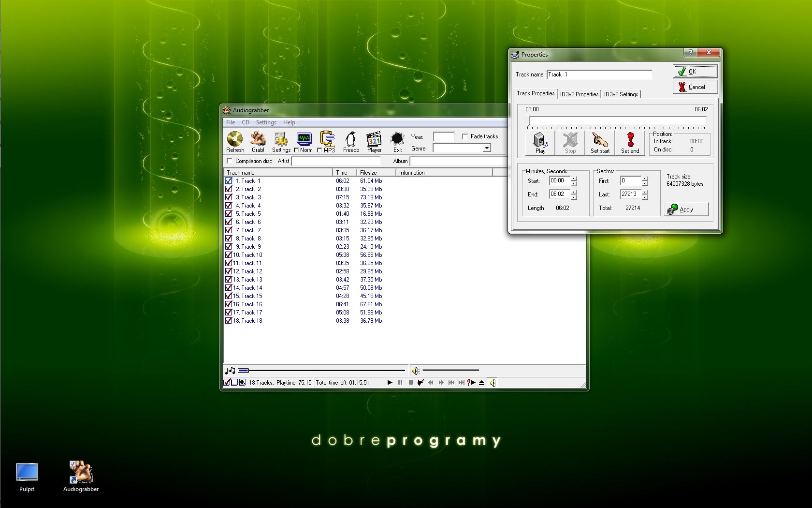Open the Help menu

click(x=289, y=122)
